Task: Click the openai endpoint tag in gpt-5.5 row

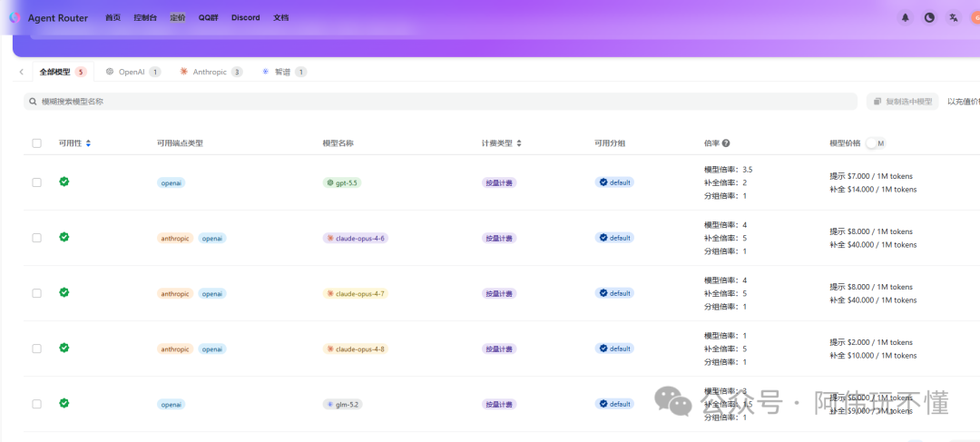Action: pos(171,182)
